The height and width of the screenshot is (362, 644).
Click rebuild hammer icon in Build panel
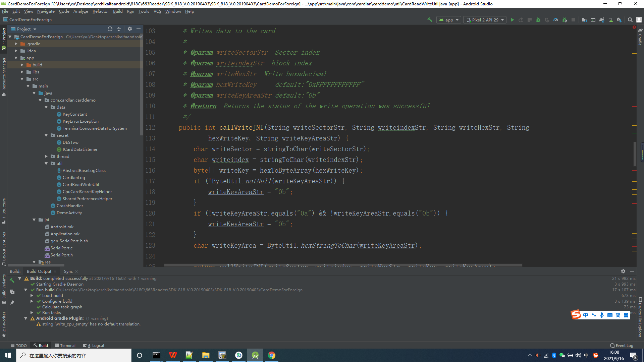(x=12, y=281)
